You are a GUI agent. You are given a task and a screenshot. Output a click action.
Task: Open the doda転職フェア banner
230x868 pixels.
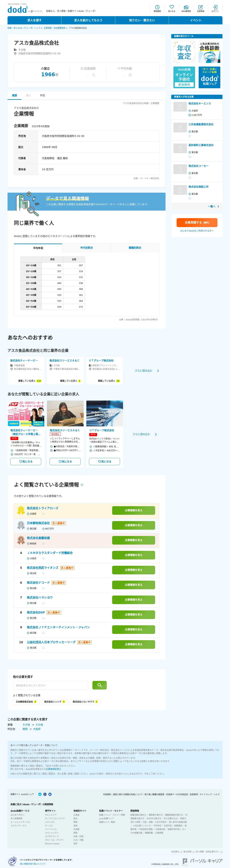209,77
